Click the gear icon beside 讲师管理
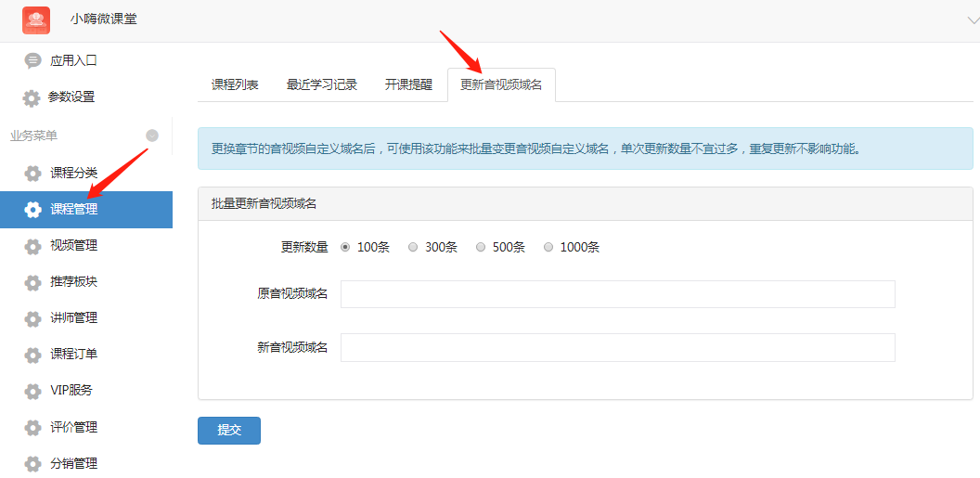980x478 pixels. [32, 318]
